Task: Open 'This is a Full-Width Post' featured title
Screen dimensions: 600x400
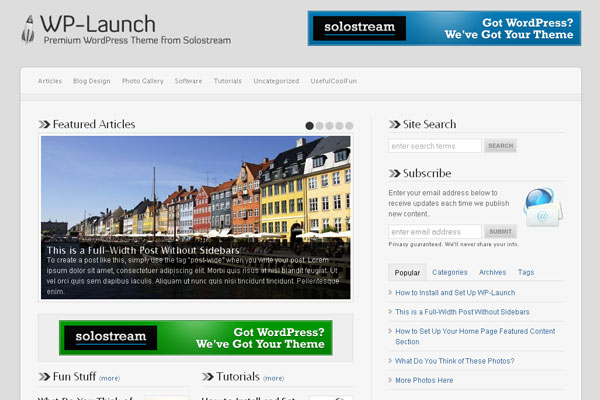Action: pyautogui.click(x=143, y=250)
